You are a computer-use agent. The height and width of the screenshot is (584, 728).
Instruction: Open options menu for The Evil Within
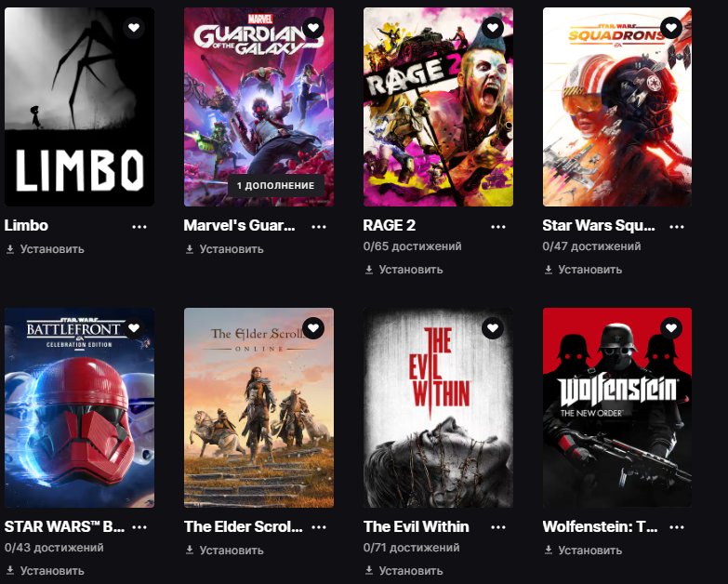point(497,527)
